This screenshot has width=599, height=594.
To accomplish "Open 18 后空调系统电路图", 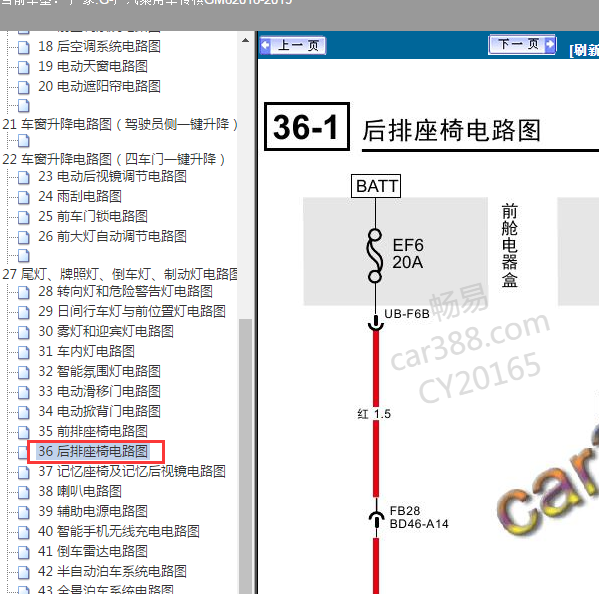I will (99, 47).
